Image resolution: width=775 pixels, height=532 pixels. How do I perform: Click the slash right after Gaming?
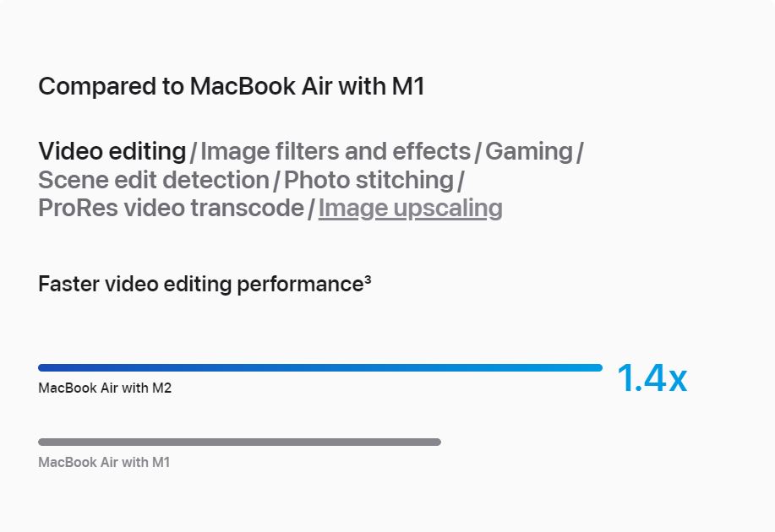581,153
